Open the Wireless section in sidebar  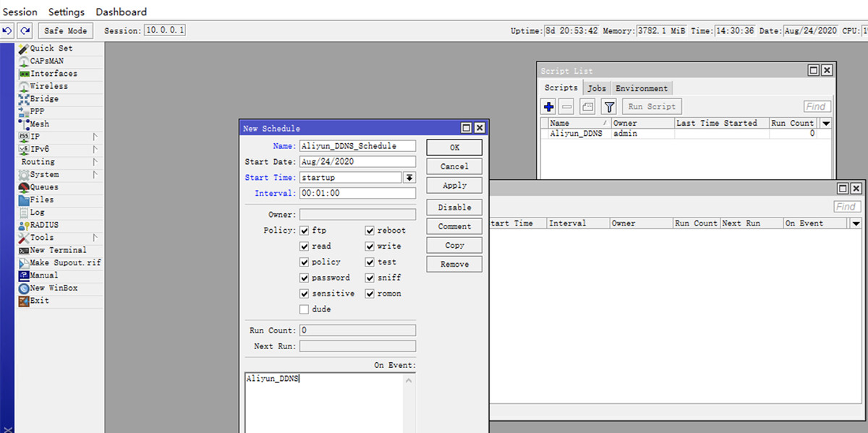click(x=48, y=86)
